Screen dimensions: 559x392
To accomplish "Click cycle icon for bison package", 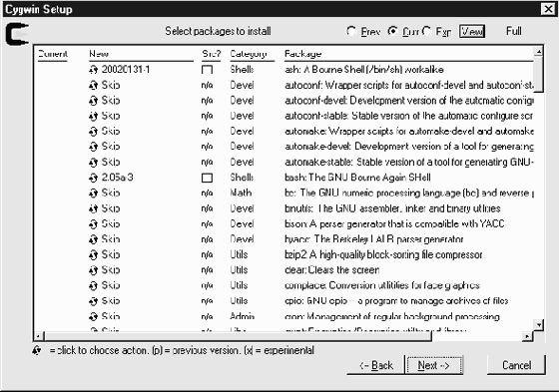I will [93, 224].
